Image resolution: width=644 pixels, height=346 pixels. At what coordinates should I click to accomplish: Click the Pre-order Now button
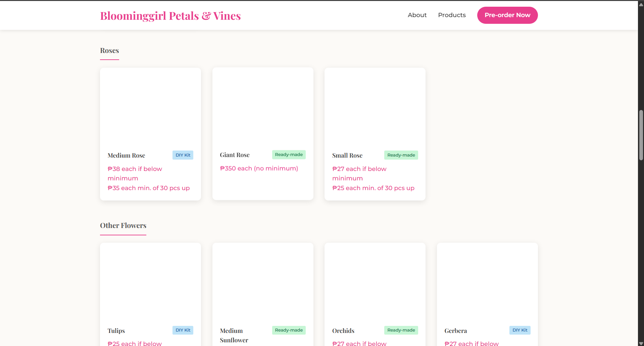pos(507,15)
